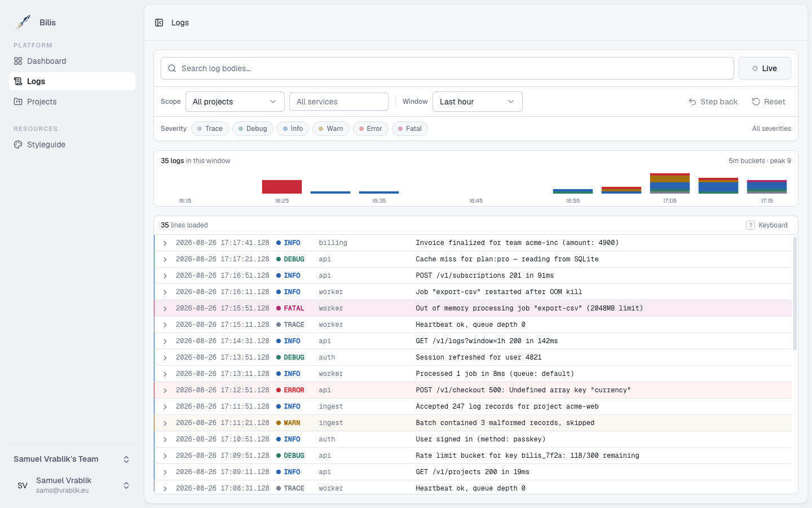Viewport: 812px width, 508px height.
Task: Focus the Search log bodies field
Action: (447, 68)
